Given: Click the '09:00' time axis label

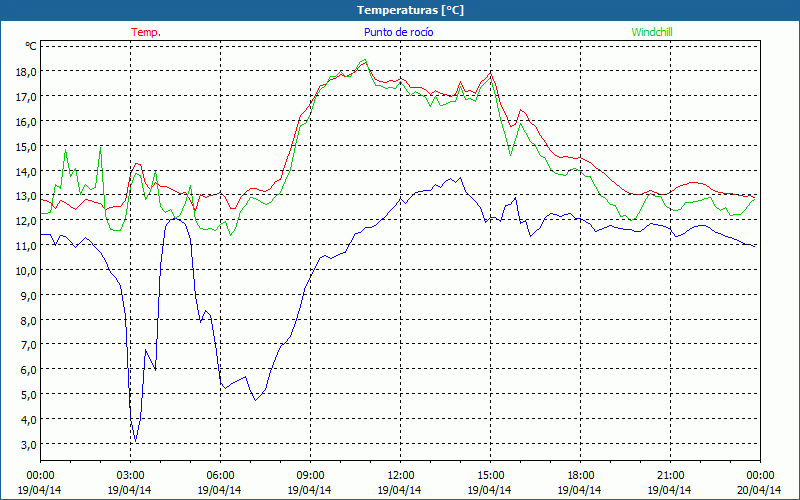Looking at the screenshot, I should pyautogui.click(x=310, y=476).
